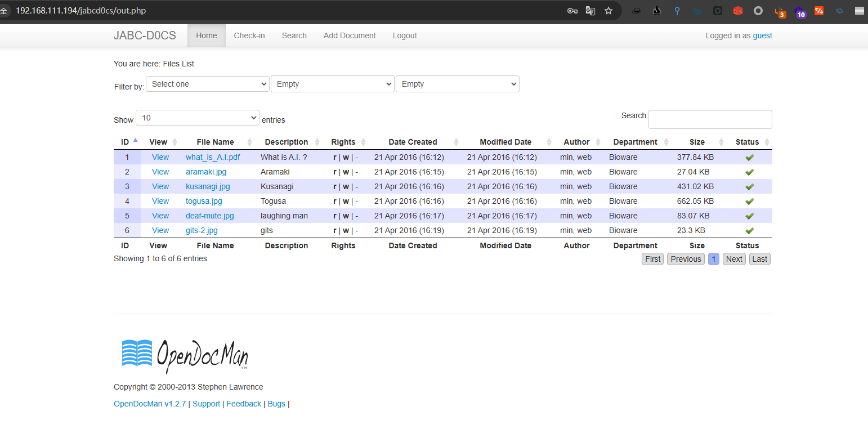Open the Add Document page
Screen dimensions: 868x438
tap(350, 35)
